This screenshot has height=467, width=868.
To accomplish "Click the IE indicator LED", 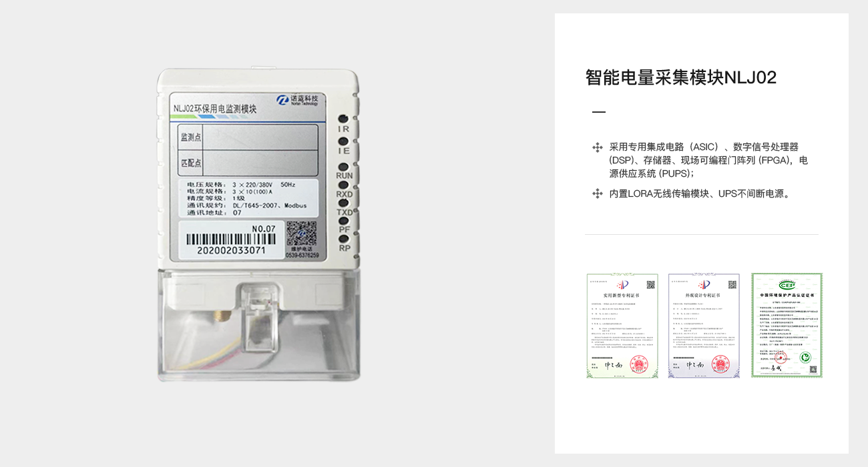I will pyautogui.click(x=343, y=141).
